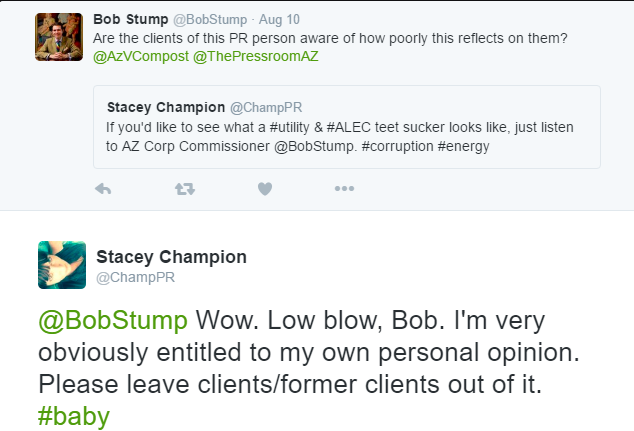
Task: Open Stacey Champion's profile picture
Action: tap(61, 265)
